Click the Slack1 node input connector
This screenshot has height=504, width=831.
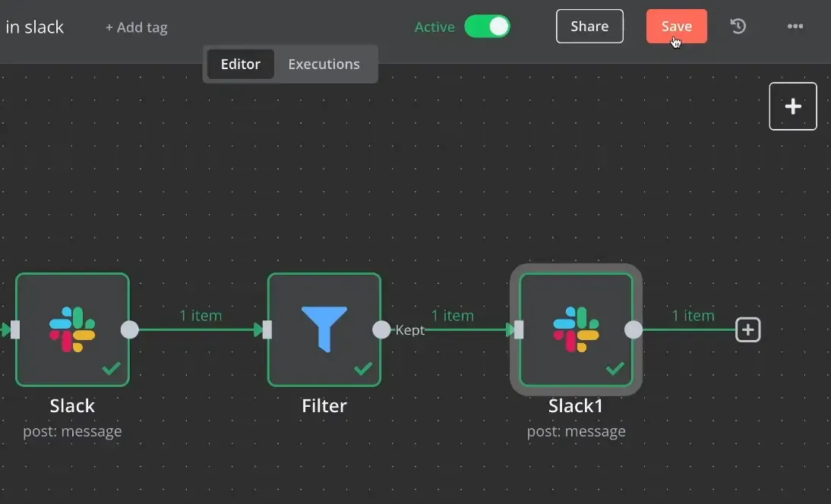point(519,329)
